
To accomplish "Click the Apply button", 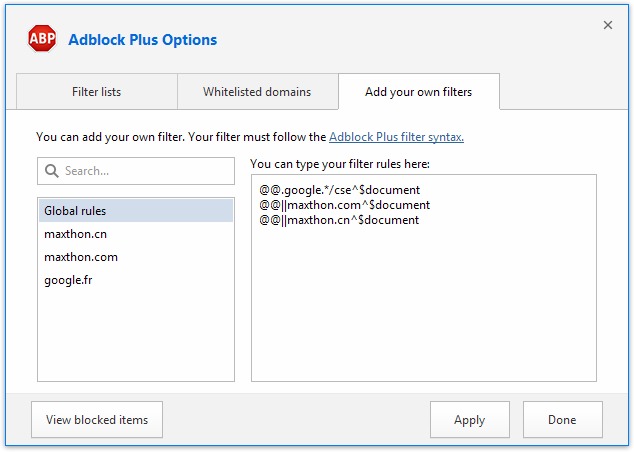I will (x=469, y=420).
